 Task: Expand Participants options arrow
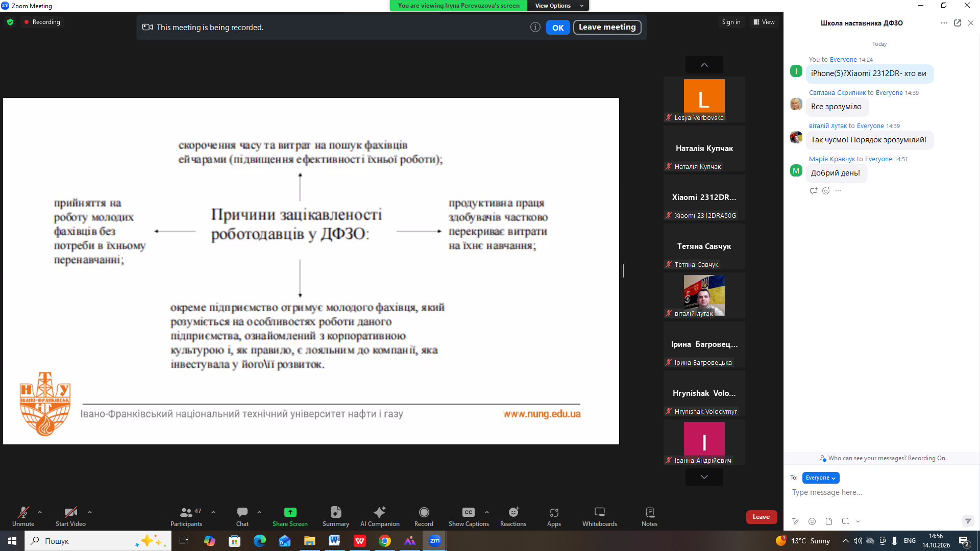point(213,512)
